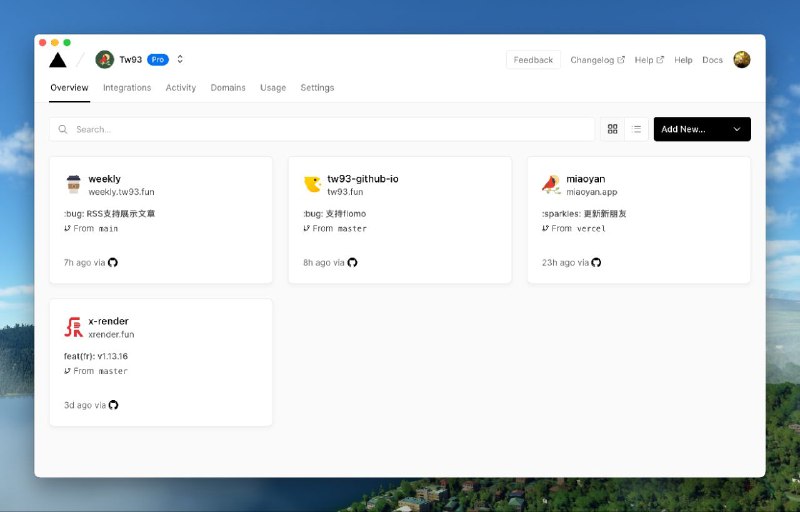Switch to the Overview tab
Image resolution: width=800 pixels, height=512 pixels.
coord(69,88)
